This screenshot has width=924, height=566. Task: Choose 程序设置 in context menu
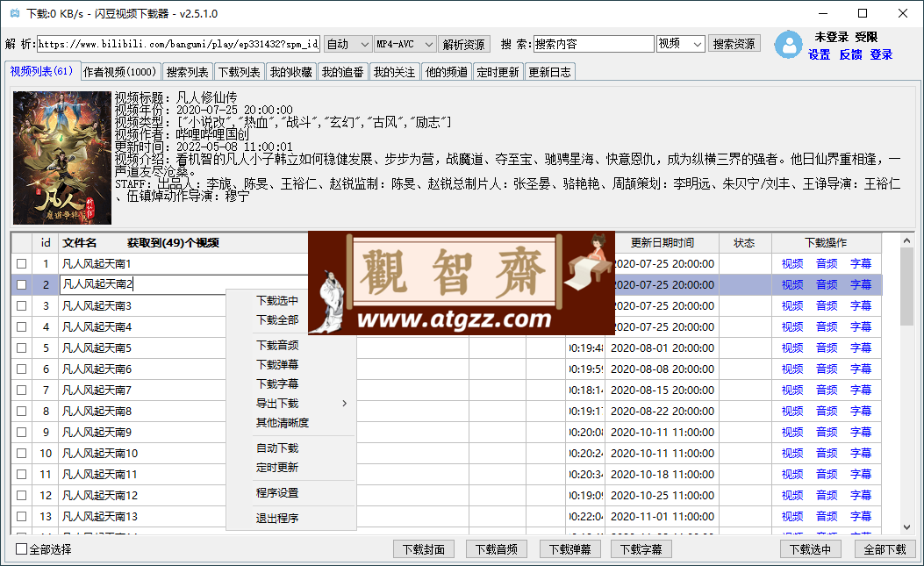click(291, 493)
